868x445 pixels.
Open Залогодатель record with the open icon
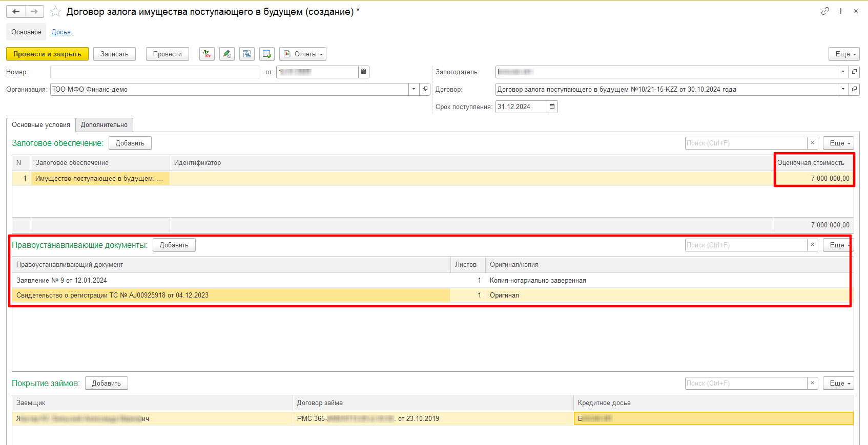click(x=854, y=72)
